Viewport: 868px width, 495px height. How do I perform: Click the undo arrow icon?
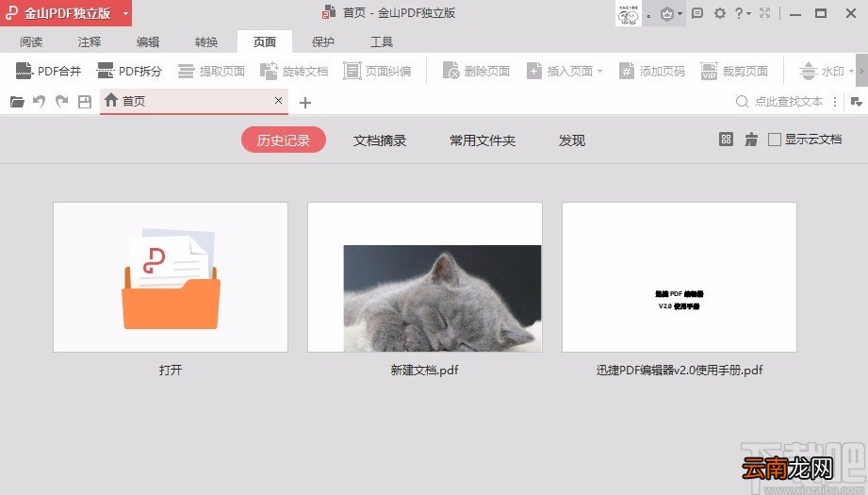tap(39, 101)
